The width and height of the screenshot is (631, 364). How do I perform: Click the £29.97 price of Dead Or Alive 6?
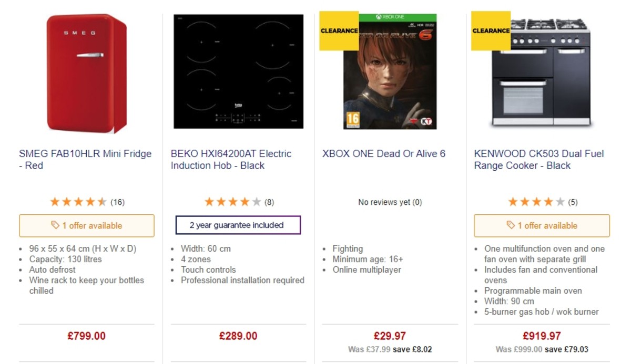pyautogui.click(x=389, y=336)
